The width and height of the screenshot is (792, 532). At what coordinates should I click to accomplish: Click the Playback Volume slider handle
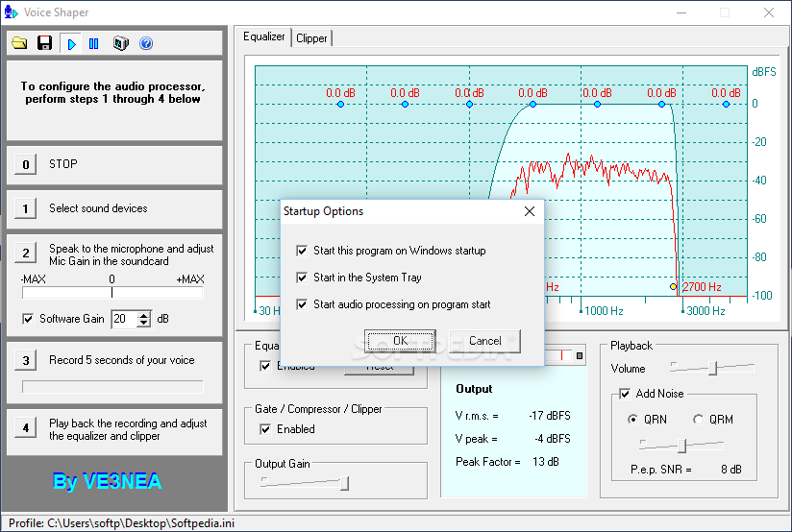point(712,368)
